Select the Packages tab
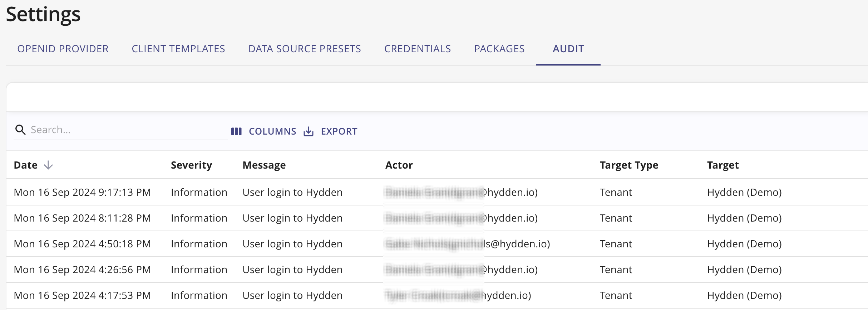 pos(499,49)
